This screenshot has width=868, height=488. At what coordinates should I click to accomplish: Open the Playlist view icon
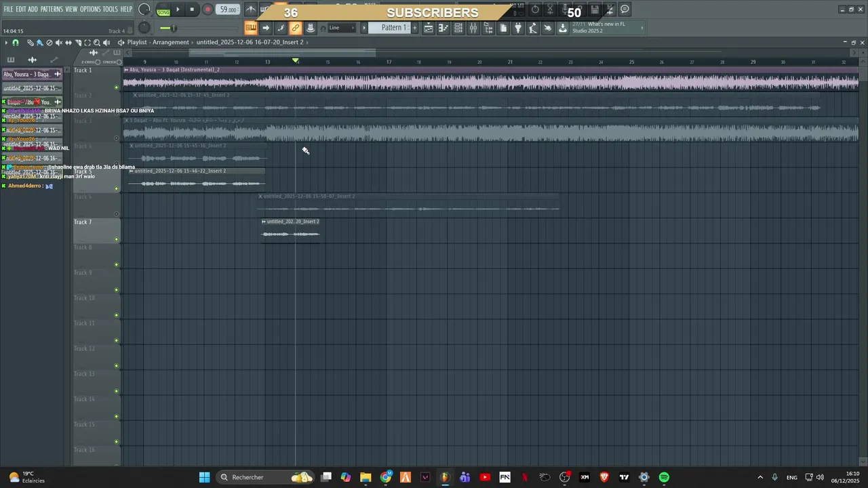[x=429, y=28]
